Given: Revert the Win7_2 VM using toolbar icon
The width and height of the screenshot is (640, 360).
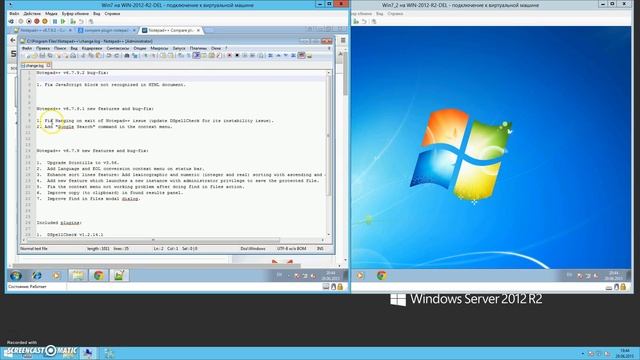Looking at the screenshot, I should tap(364, 21).
